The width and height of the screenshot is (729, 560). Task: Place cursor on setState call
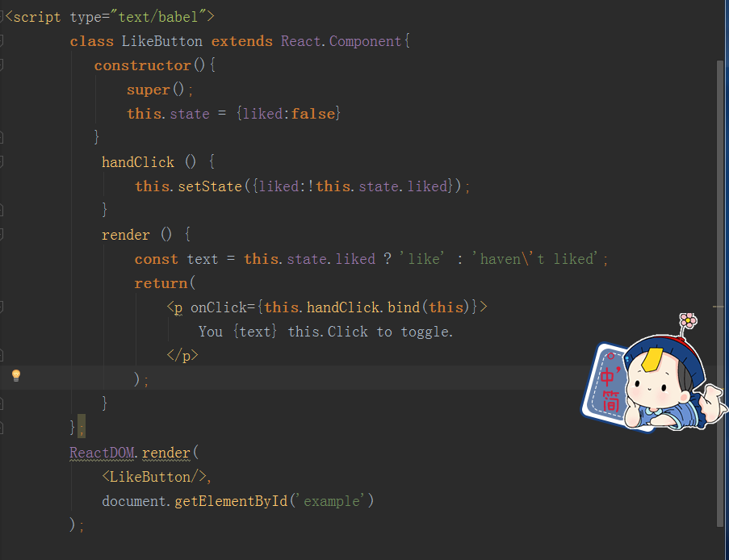pyautogui.click(x=210, y=186)
